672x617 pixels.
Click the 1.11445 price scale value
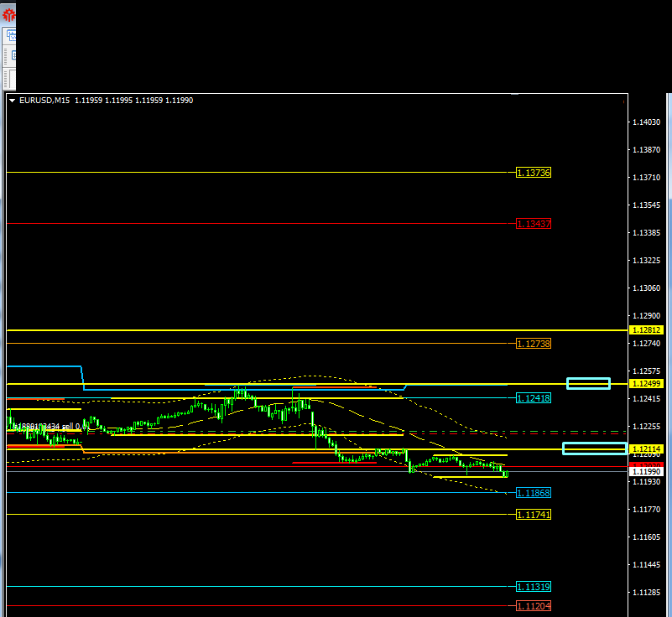coord(646,565)
